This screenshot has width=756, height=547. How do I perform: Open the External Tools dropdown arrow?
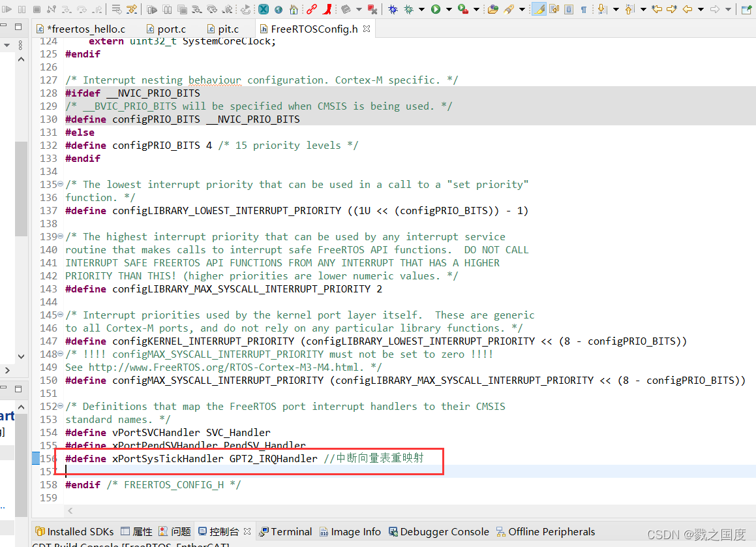(476, 9)
